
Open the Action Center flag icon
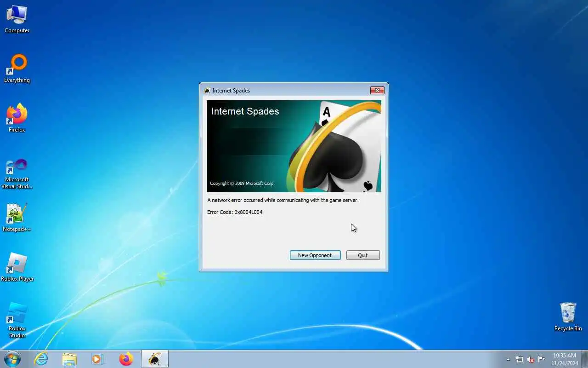coord(542,359)
